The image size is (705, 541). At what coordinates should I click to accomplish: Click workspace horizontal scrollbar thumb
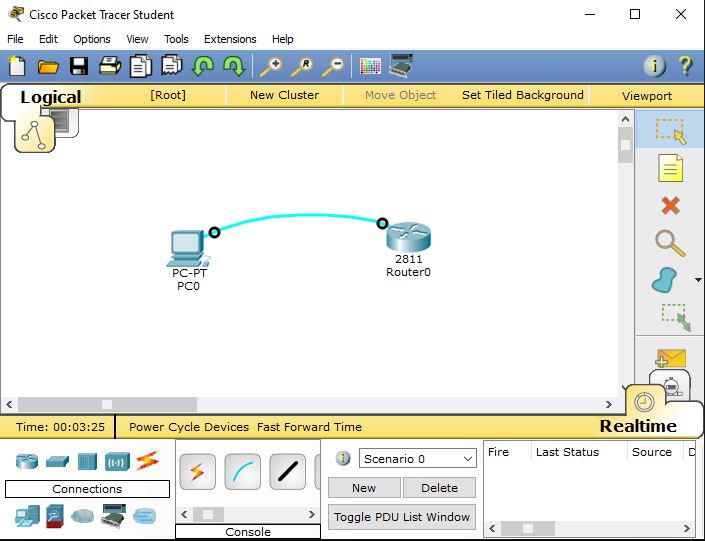(x=107, y=404)
